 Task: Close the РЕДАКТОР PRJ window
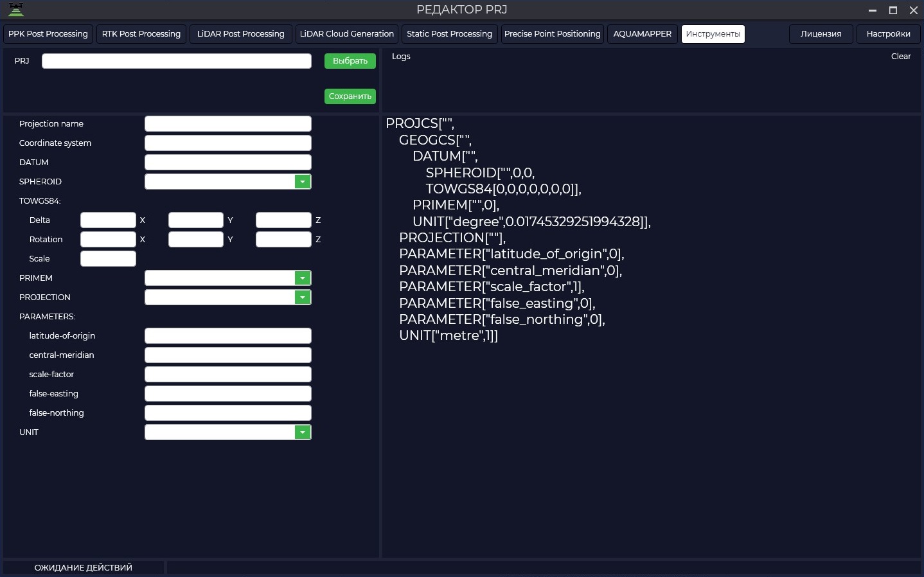pos(914,10)
